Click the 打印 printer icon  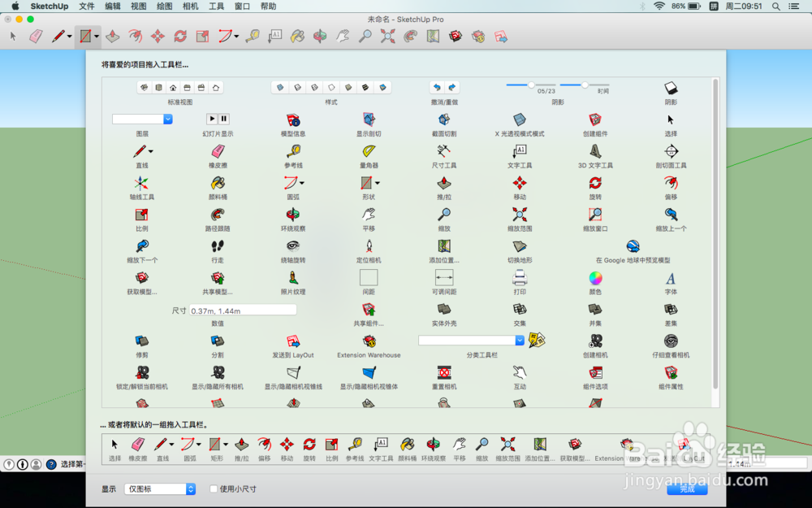(520, 278)
